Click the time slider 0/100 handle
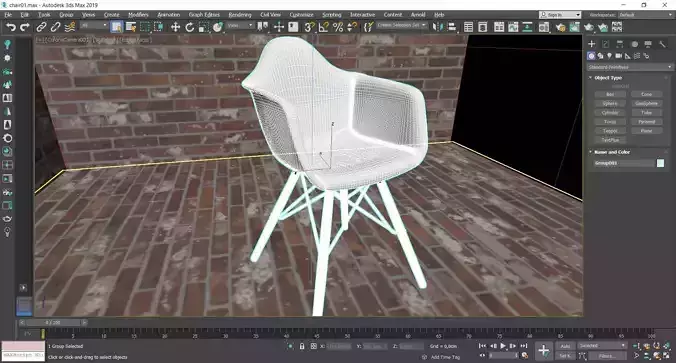This screenshot has width=676, height=363. (53, 322)
